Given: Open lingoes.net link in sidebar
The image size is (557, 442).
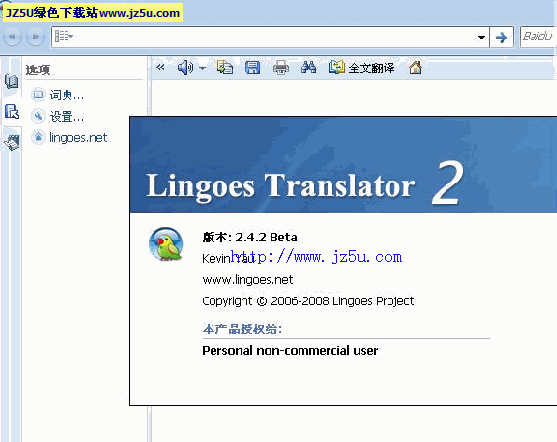Looking at the screenshot, I should click(x=78, y=138).
